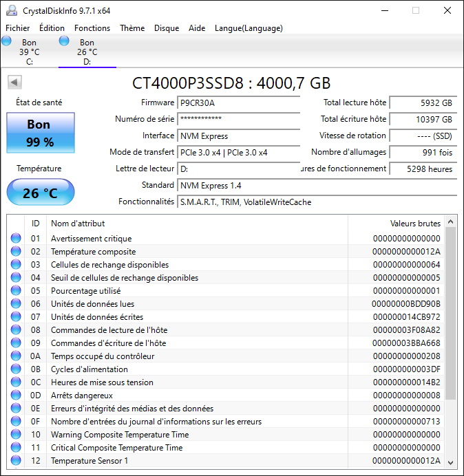This screenshot has width=464, height=476.
Task: Click status orb for Erreurs d'intégrité des médias
Action: coord(16,408)
